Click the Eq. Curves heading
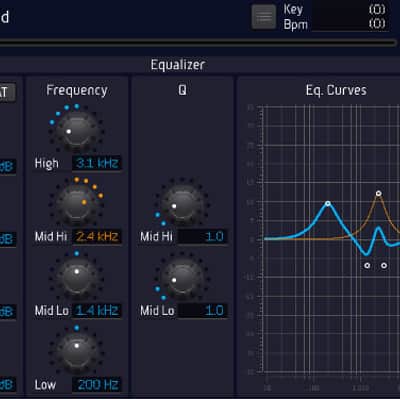The image size is (400, 400). tap(336, 90)
